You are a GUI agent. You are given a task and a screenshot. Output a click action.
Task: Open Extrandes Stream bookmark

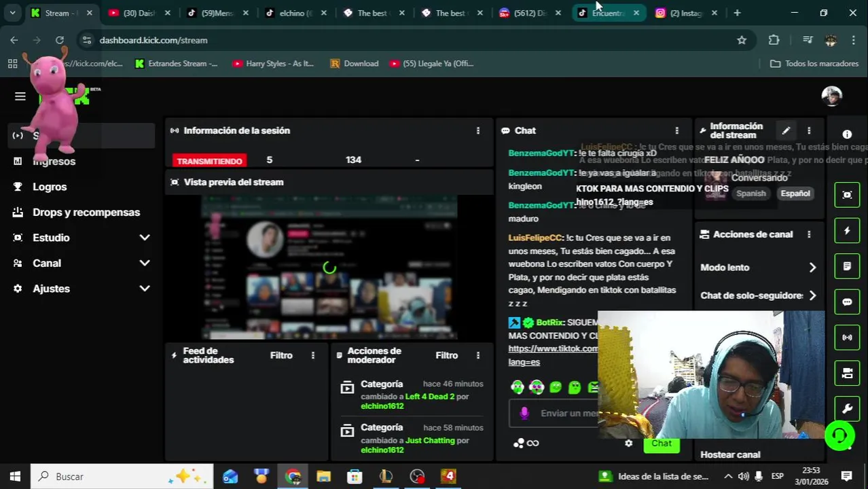click(x=176, y=63)
